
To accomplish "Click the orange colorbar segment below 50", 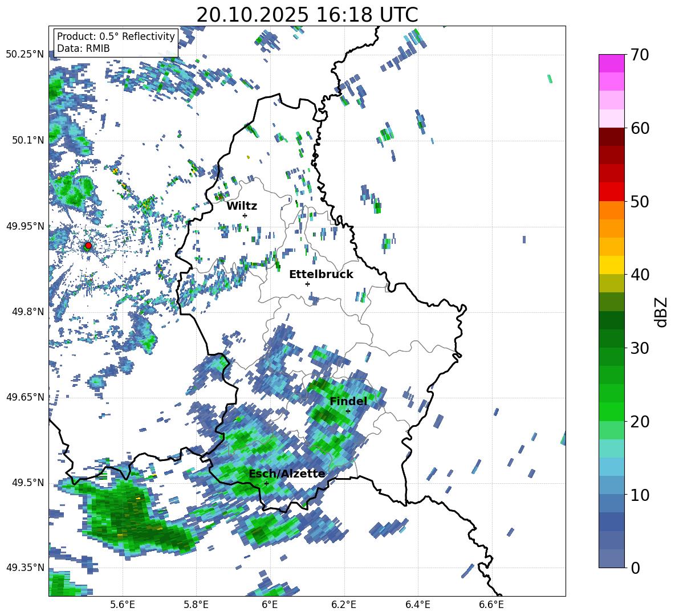I will [611, 210].
